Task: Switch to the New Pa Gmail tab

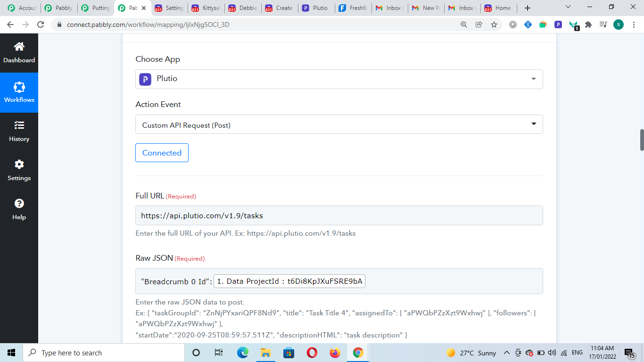Action: point(426,8)
